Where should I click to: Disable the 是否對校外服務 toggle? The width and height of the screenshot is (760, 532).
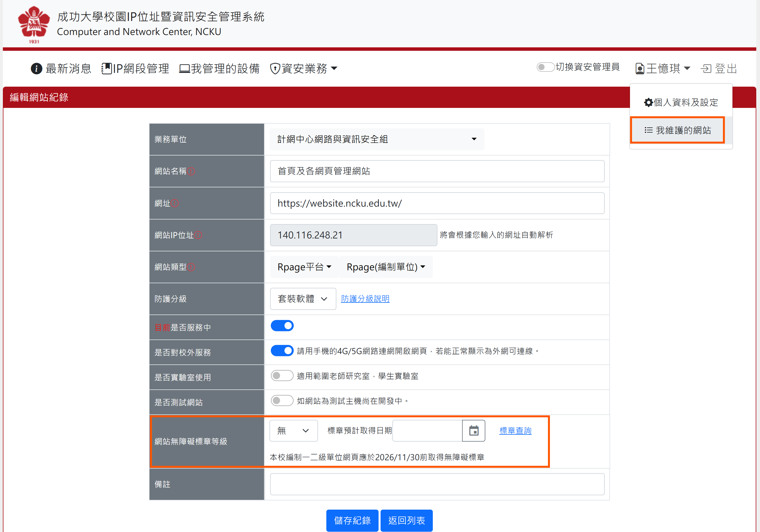click(282, 351)
